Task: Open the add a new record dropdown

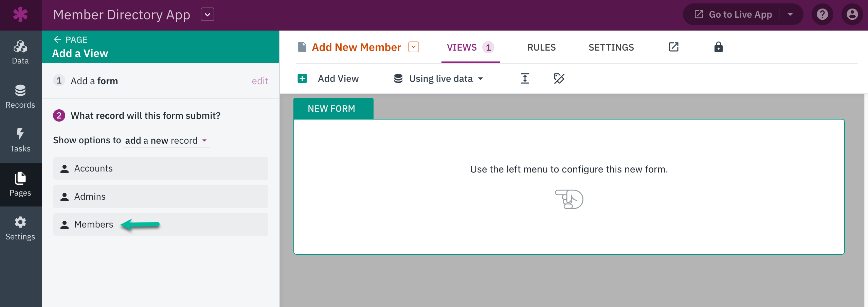Action: click(166, 140)
